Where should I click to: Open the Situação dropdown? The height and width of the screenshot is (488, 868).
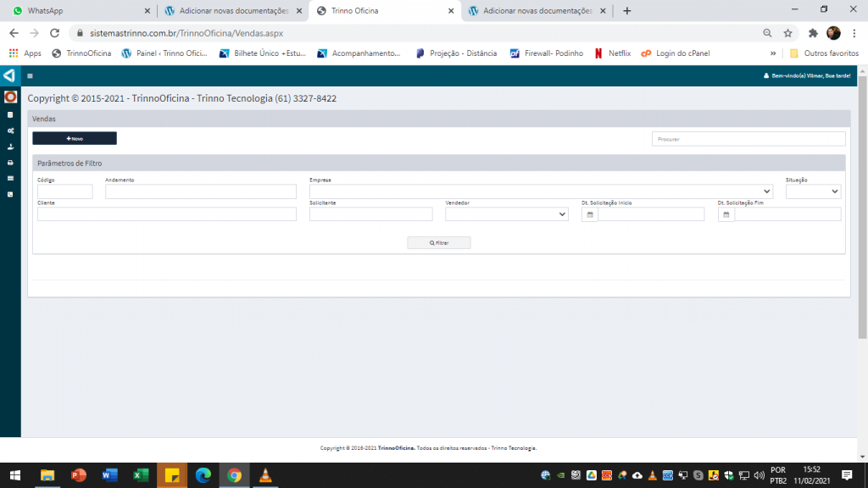click(813, 191)
